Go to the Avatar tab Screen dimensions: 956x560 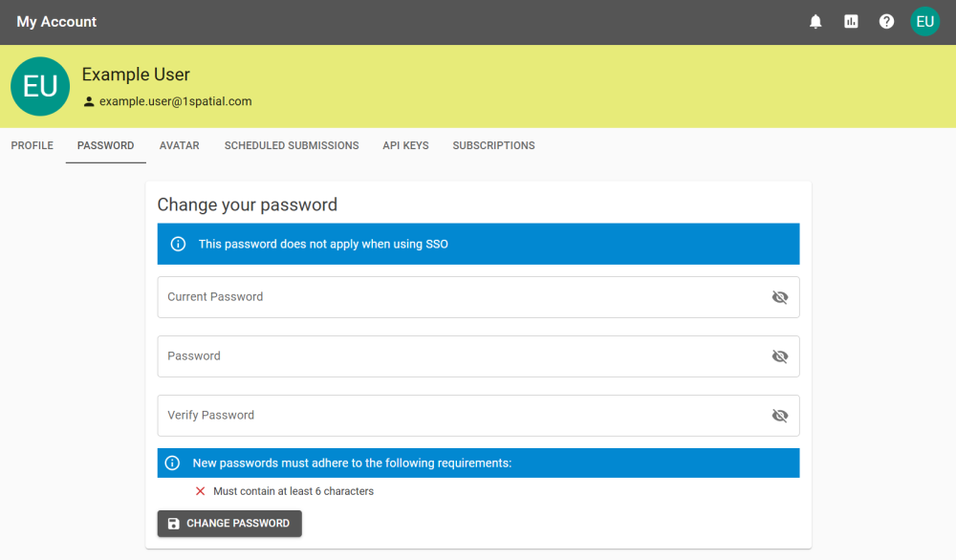coord(180,145)
